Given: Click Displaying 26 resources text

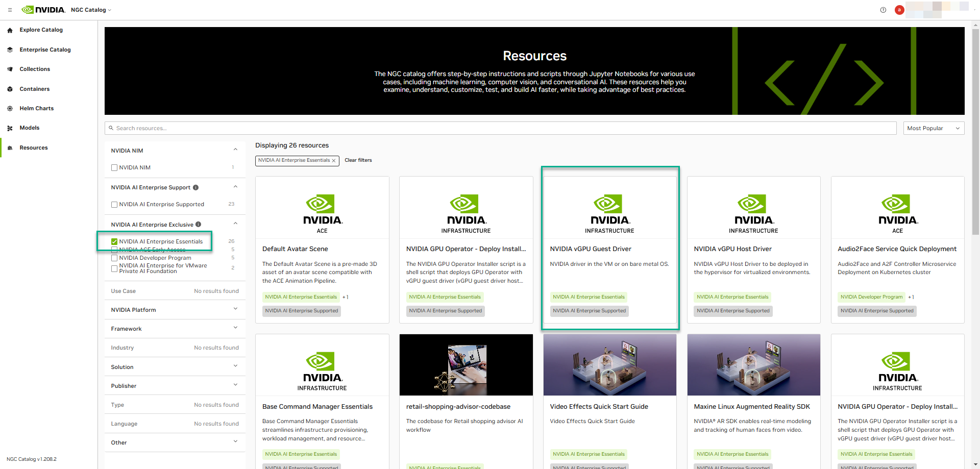Looking at the screenshot, I should coord(292,145).
